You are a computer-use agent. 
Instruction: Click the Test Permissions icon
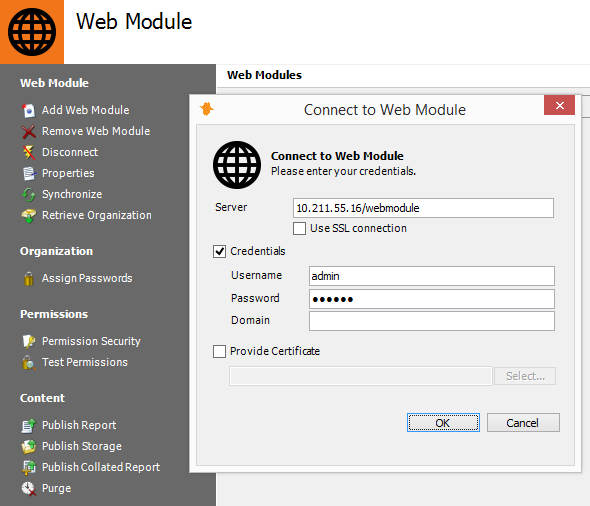click(29, 363)
